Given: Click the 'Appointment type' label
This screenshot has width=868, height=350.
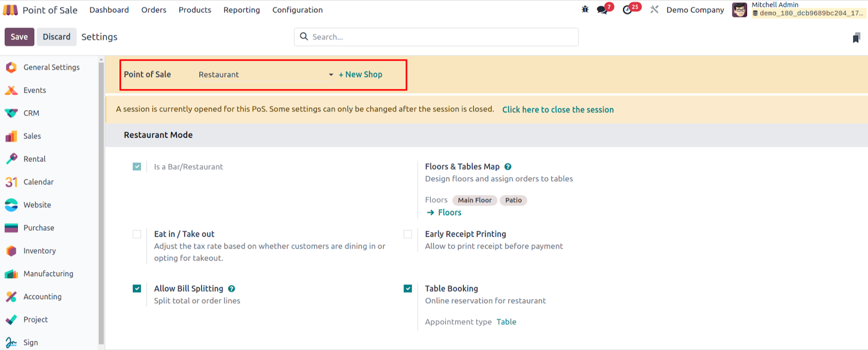Looking at the screenshot, I should click(458, 322).
